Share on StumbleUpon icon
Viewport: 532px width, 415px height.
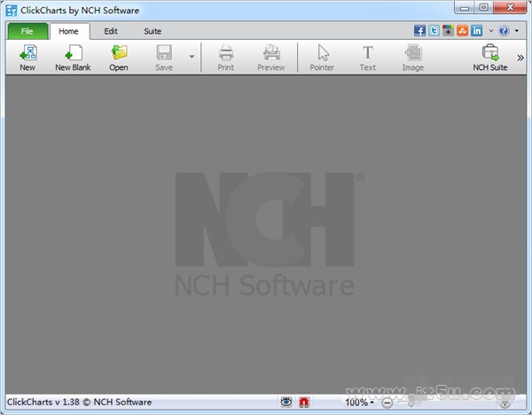tap(462, 30)
